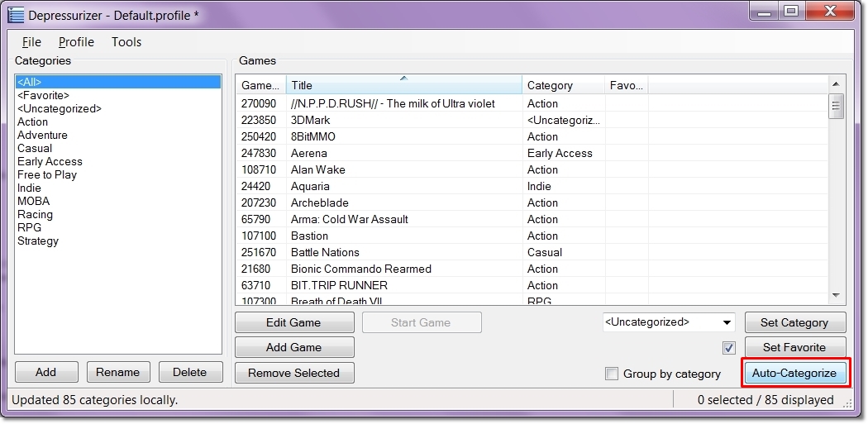Click game ID 270090 cell
This screenshot has height=424, width=868.
click(x=259, y=103)
